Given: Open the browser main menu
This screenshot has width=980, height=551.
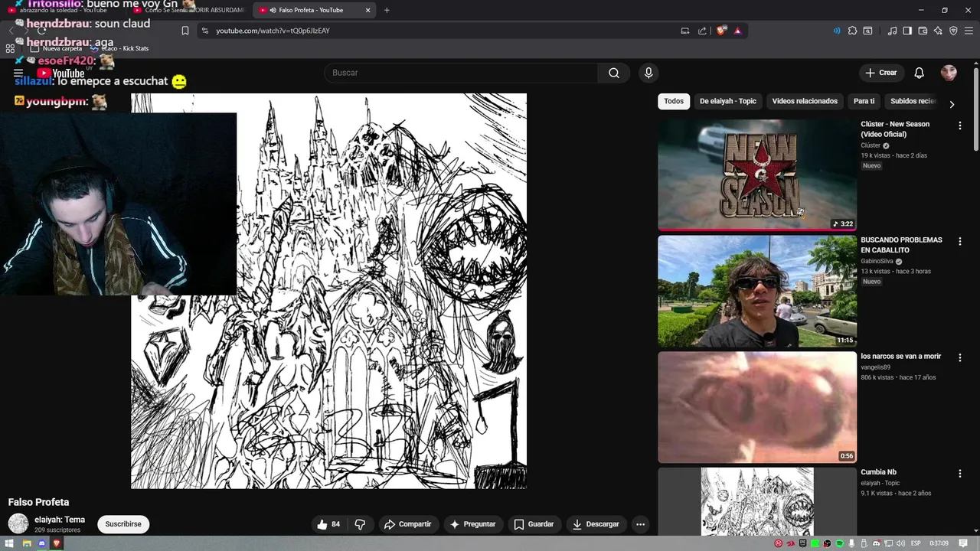Looking at the screenshot, I should 969,31.
